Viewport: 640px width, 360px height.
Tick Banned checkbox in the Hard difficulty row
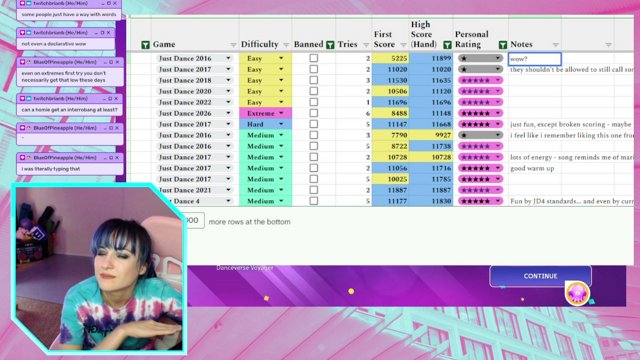[x=313, y=124]
